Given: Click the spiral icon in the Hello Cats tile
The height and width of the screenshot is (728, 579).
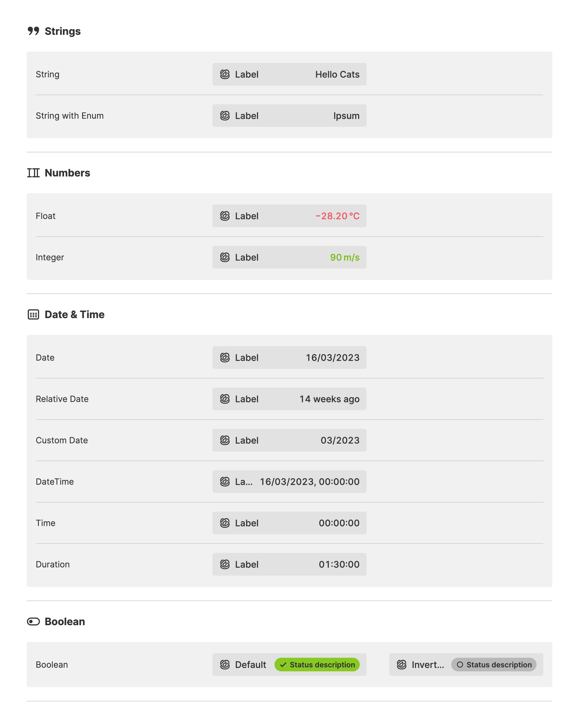Looking at the screenshot, I should pyautogui.click(x=225, y=74).
